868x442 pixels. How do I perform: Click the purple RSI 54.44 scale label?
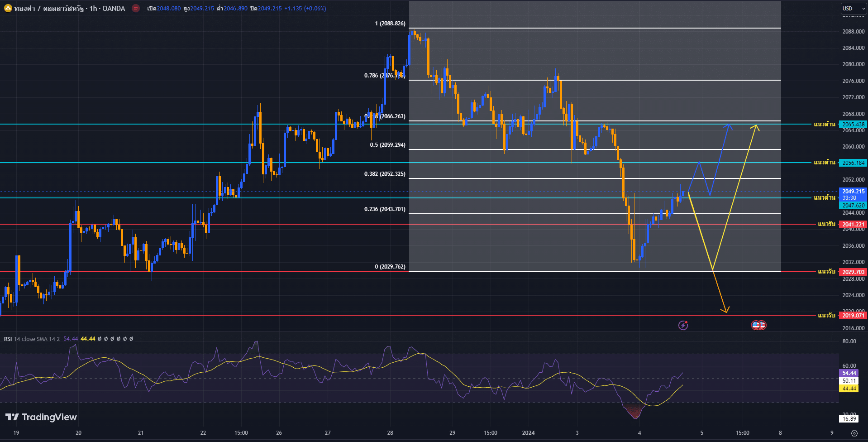click(849, 373)
